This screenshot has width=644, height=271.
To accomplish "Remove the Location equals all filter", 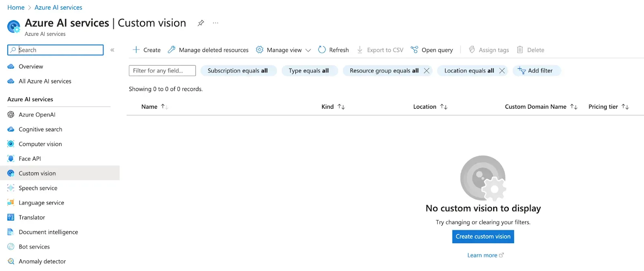I will [x=502, y=70].
